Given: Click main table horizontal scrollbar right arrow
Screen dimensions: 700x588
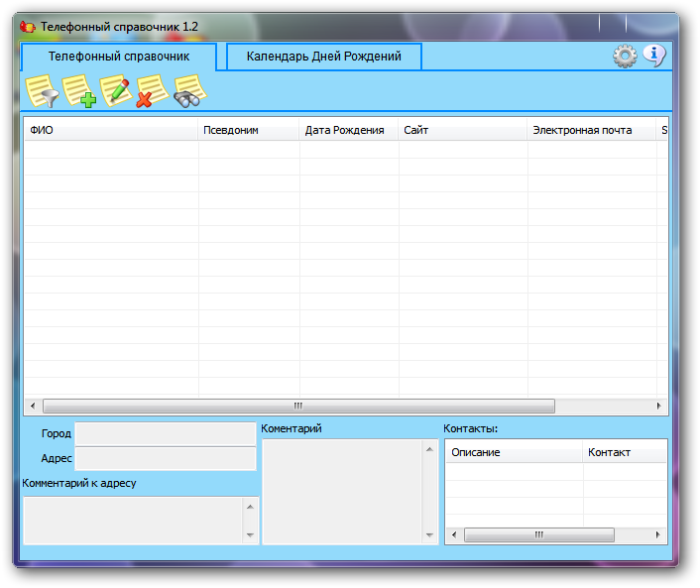Looking at the screenshot, I should point(658,406).
